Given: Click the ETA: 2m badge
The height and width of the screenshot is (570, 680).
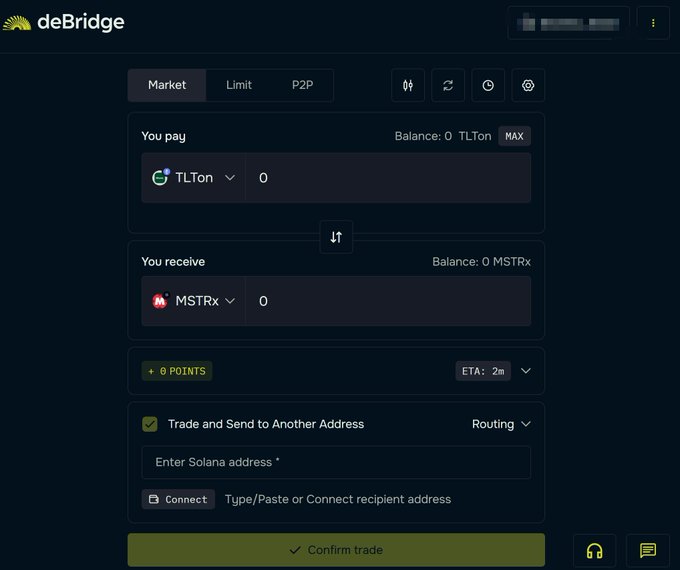Looking at the screenshot, I should point(483,371).
